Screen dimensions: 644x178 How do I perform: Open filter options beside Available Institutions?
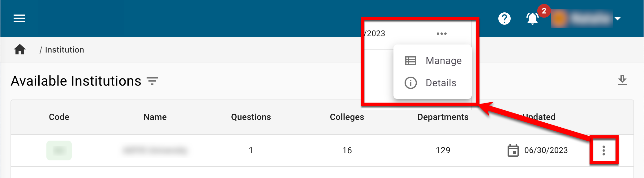tap(152, 81)
